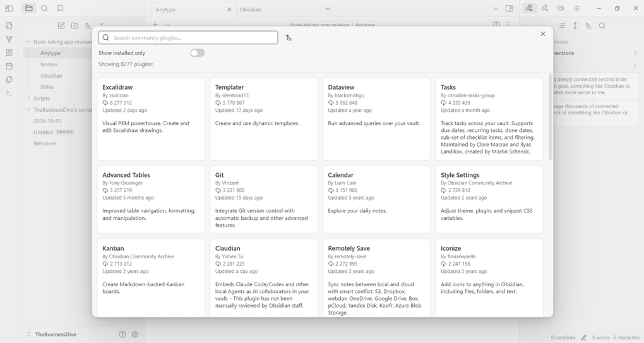The height and width of the screenshot is (343, 644).
Task: Open the file explorer folder icon
Action: [x=29, y=8]
